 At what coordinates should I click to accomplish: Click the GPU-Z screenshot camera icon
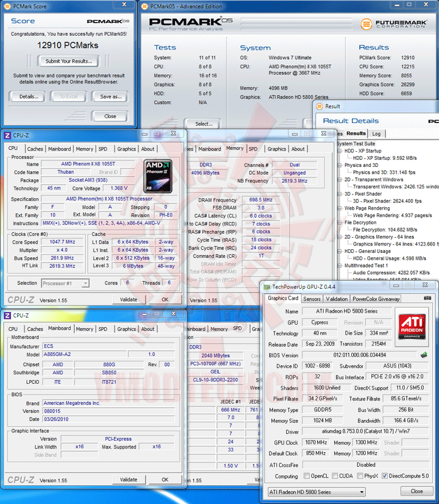[x=427, y=298]
